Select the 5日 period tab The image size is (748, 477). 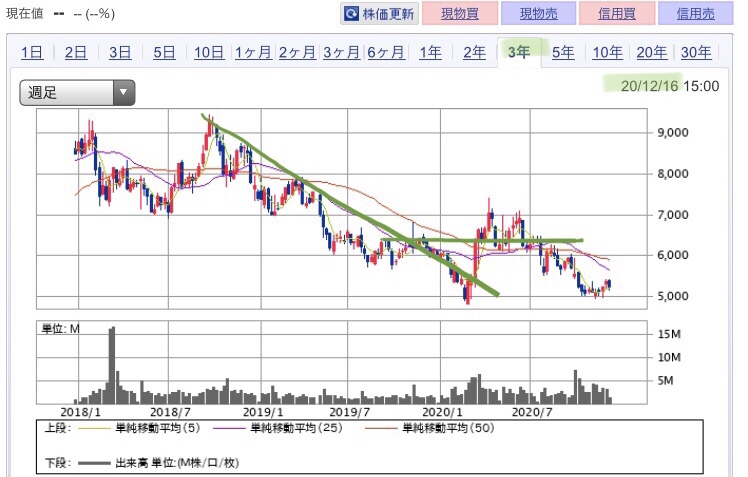point(164,52)
